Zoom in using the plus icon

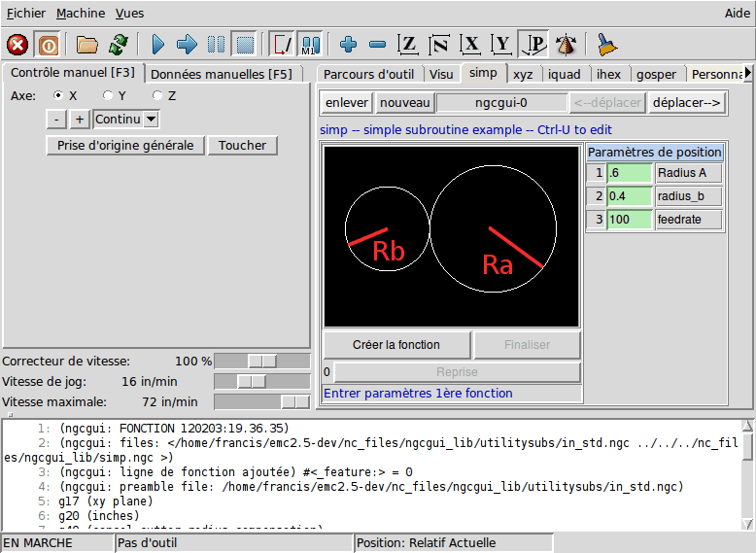[x=348, y=45]
